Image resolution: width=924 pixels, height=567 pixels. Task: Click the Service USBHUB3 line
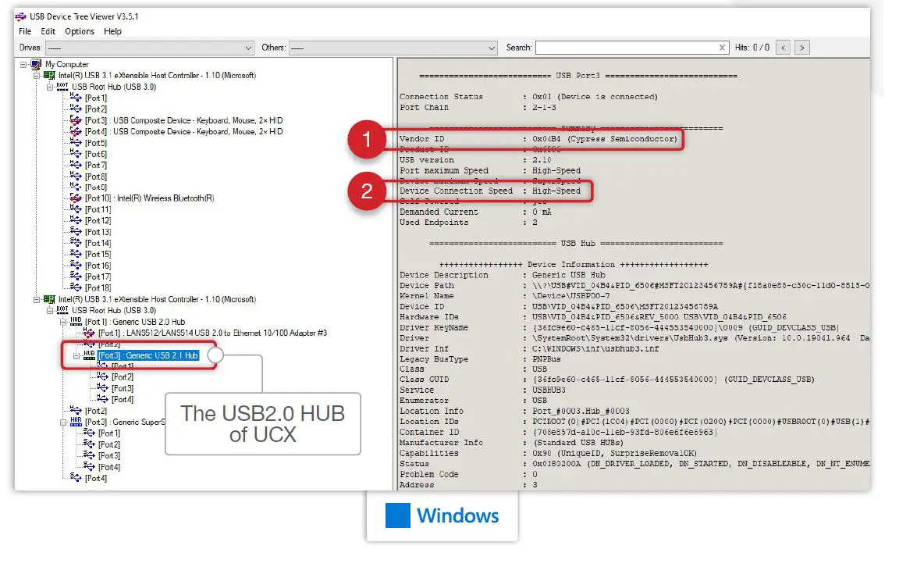tap(482, 390)
